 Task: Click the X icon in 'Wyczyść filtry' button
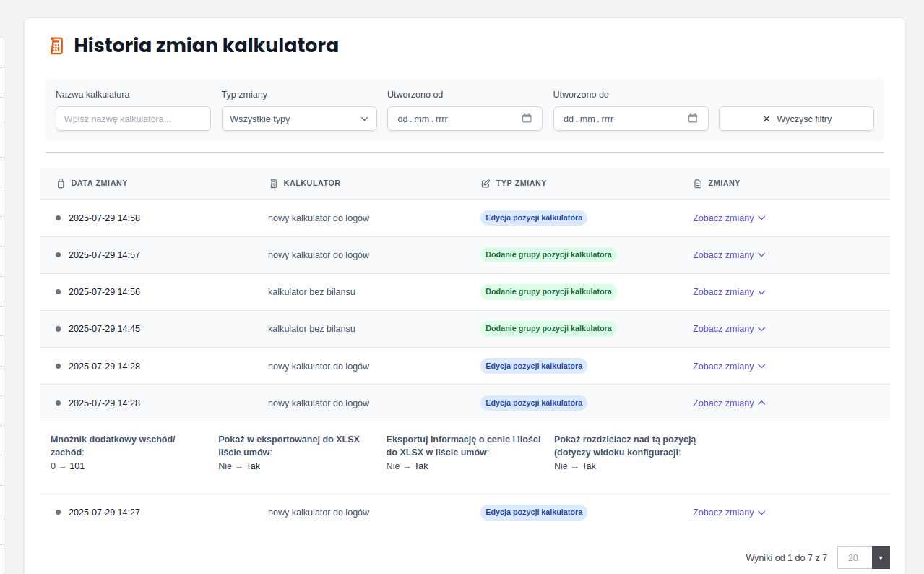point(767,119)
